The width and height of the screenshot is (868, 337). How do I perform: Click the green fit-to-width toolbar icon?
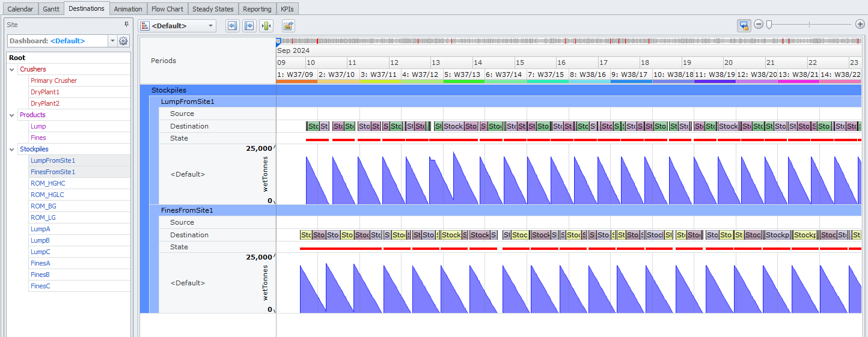coord(266,26)
